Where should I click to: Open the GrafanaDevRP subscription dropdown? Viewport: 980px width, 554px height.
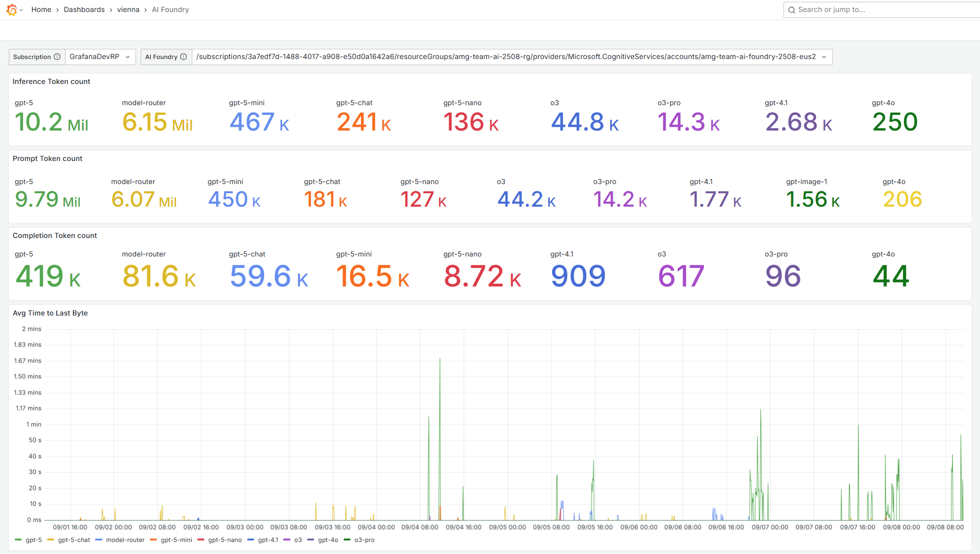[x=100, y=57]
